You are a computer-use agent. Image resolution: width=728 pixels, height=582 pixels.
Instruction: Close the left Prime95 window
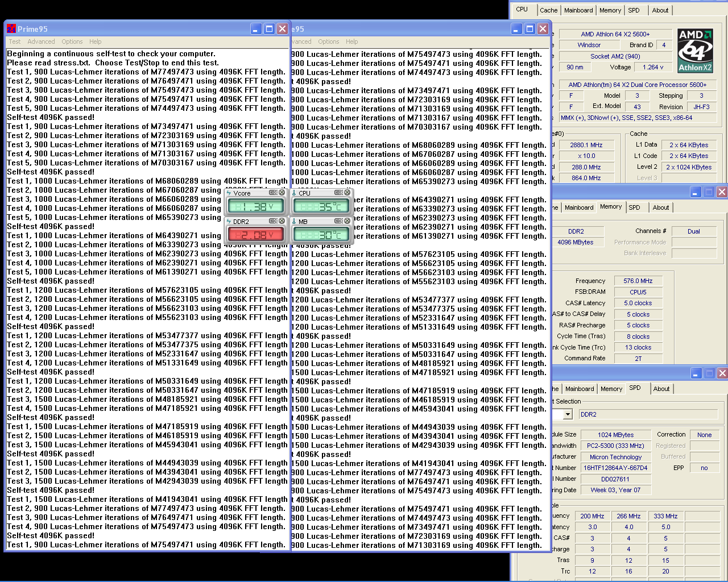pos(282,28)
